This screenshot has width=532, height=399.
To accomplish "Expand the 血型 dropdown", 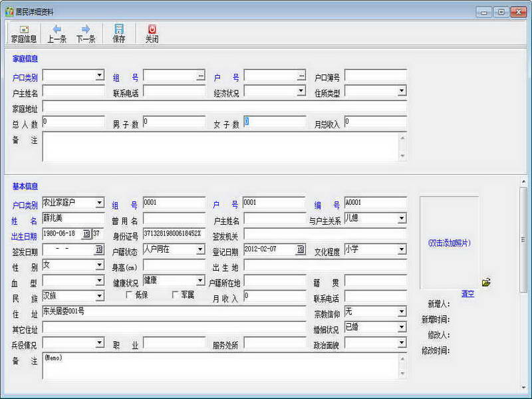I will click(99, 281).
